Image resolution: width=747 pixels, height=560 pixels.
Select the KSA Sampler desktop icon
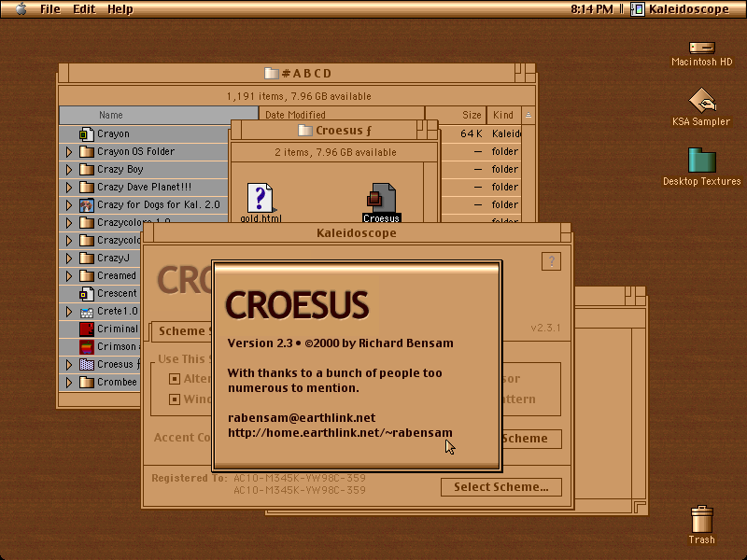702,100
